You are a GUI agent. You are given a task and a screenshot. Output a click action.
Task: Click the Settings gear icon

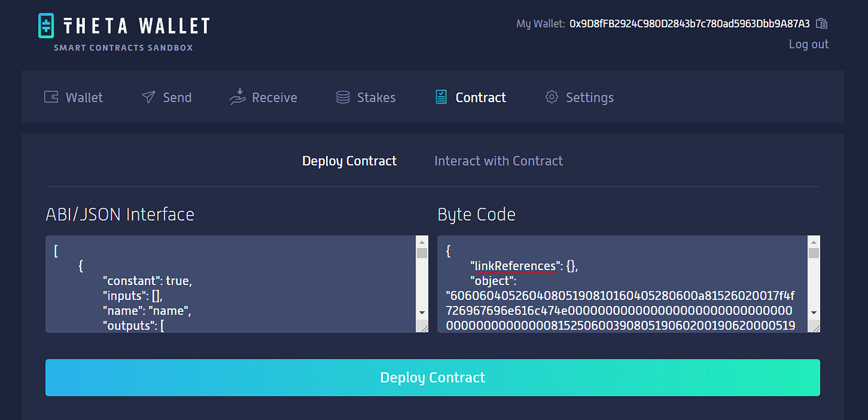tap(551, 97)
